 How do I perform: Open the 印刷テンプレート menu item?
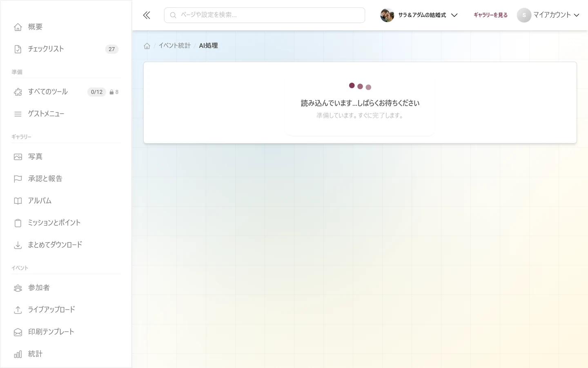point(66,332)
